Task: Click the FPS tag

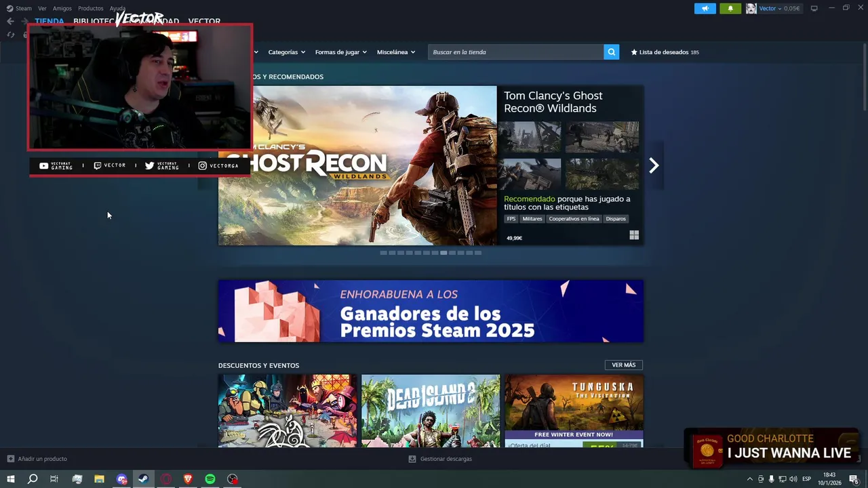Action: coord(511,219)
